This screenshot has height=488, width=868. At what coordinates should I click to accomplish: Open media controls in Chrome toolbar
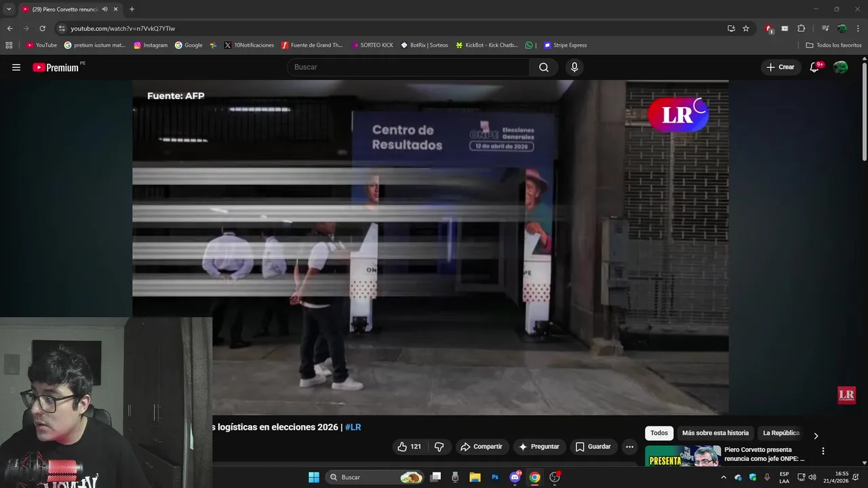(825, 28)
